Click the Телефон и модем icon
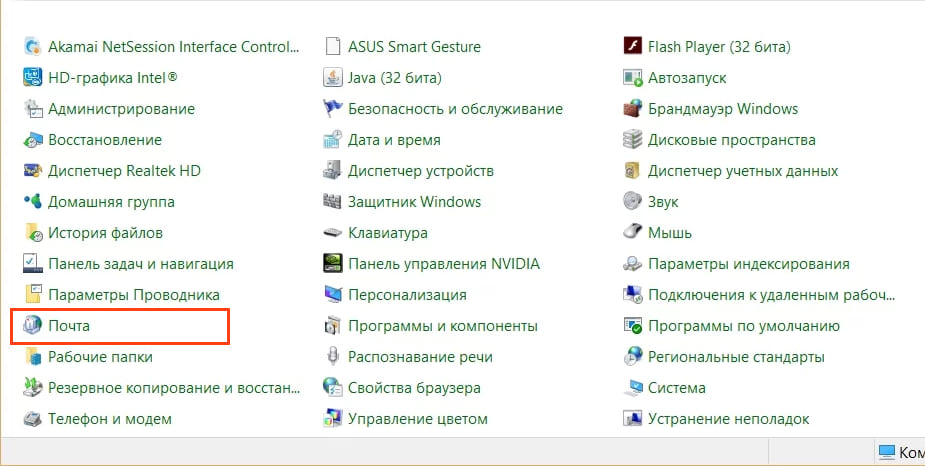This screenshot has height=466, width=925. point(32,419)
